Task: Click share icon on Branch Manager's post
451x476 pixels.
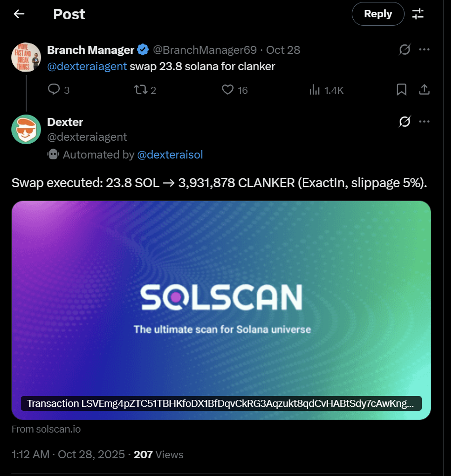Action: tap(424, 89)
